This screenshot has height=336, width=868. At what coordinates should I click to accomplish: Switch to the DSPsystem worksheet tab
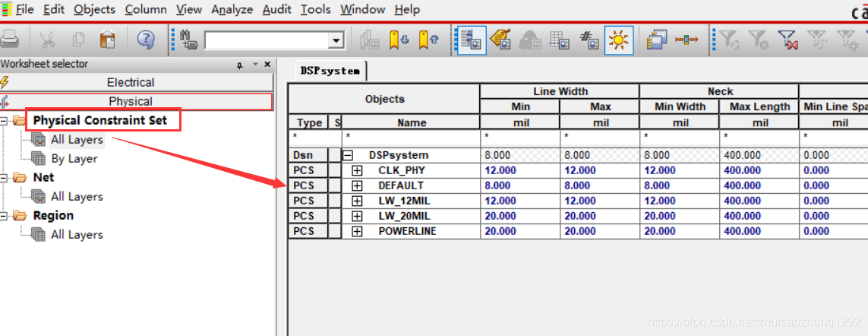click(330, 71)
